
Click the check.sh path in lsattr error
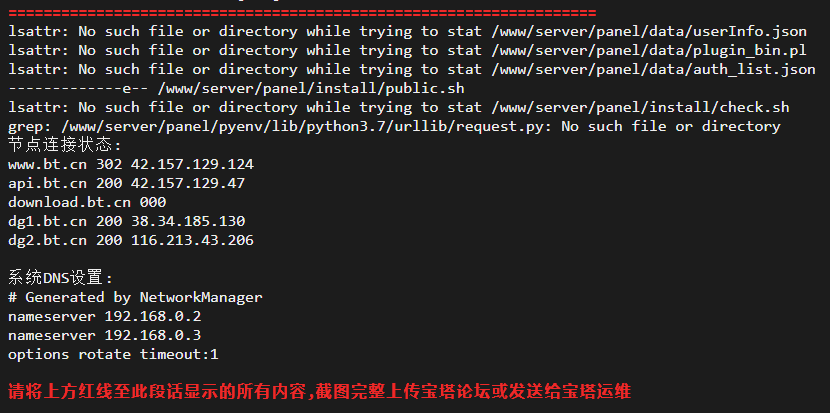640,108
